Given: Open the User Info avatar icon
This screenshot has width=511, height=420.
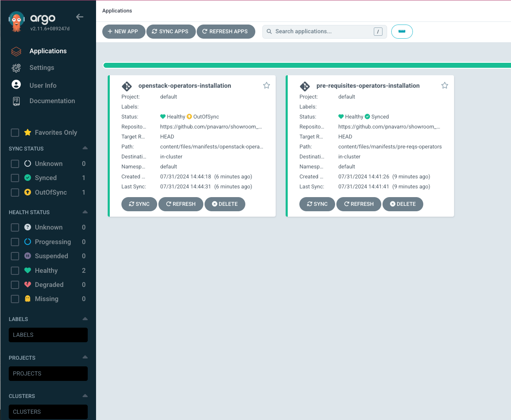Looking at the screenshot, I should click(x=16, y=85).
